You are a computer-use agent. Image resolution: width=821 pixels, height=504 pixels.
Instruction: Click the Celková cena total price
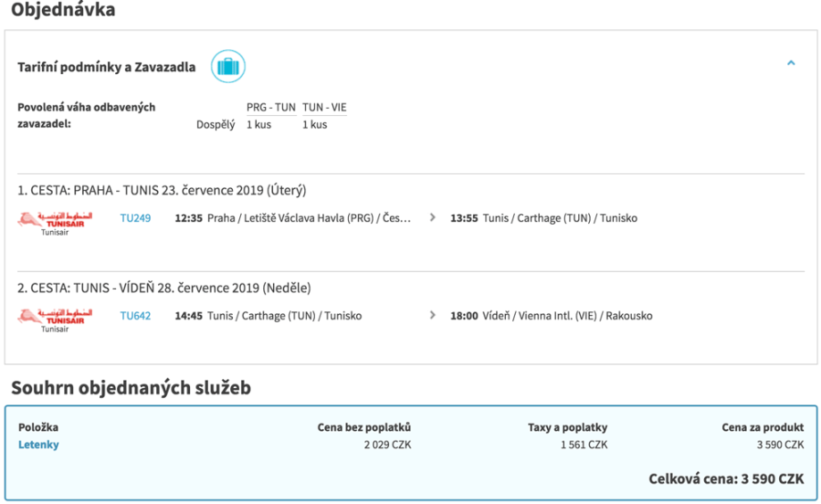726,479
